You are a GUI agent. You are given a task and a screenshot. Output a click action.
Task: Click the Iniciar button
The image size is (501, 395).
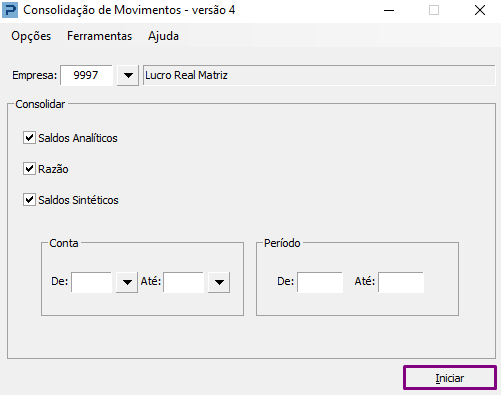[450, 378]
